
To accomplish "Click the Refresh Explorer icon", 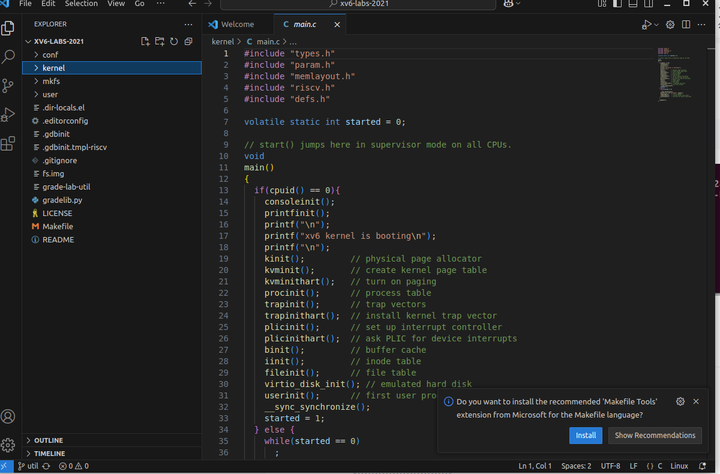I will [x=174, y=41].
